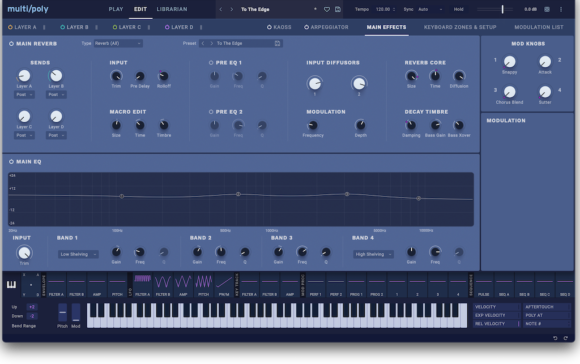Select Envelope Filter A thumbnail

tap(56, 284)
